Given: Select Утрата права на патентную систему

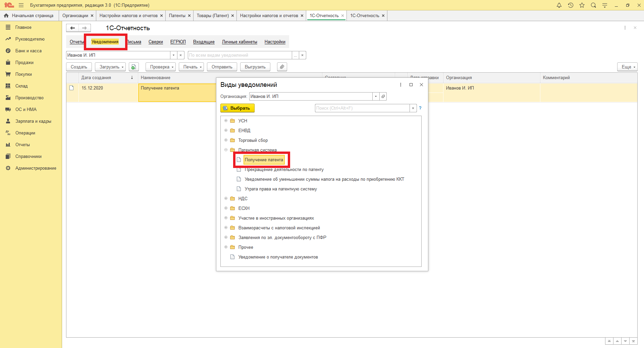Looking at the screenshot, I should coord(280,189).
